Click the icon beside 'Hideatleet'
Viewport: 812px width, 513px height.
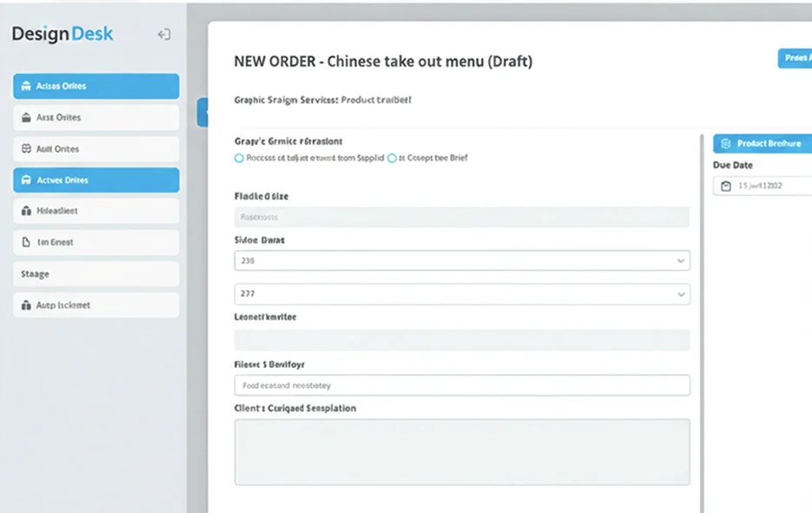tap(26, 211)
